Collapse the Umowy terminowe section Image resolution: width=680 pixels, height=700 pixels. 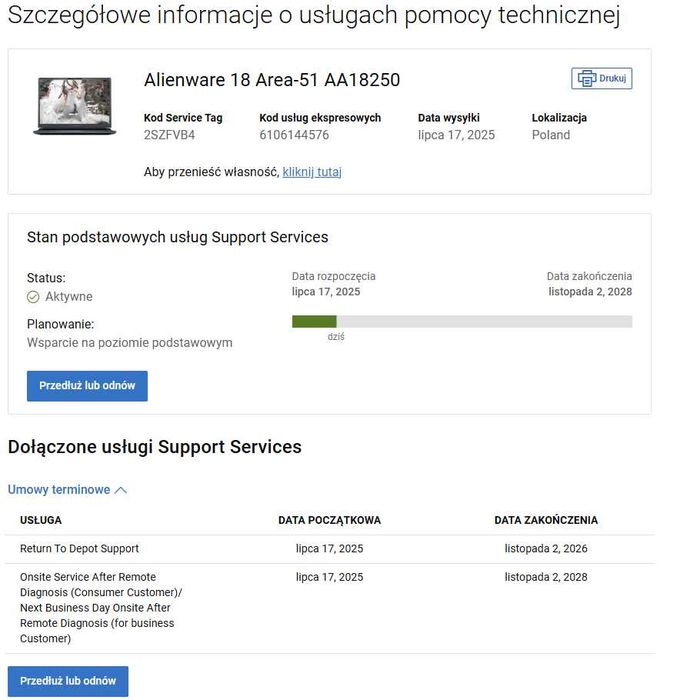[x=67, y=490]
